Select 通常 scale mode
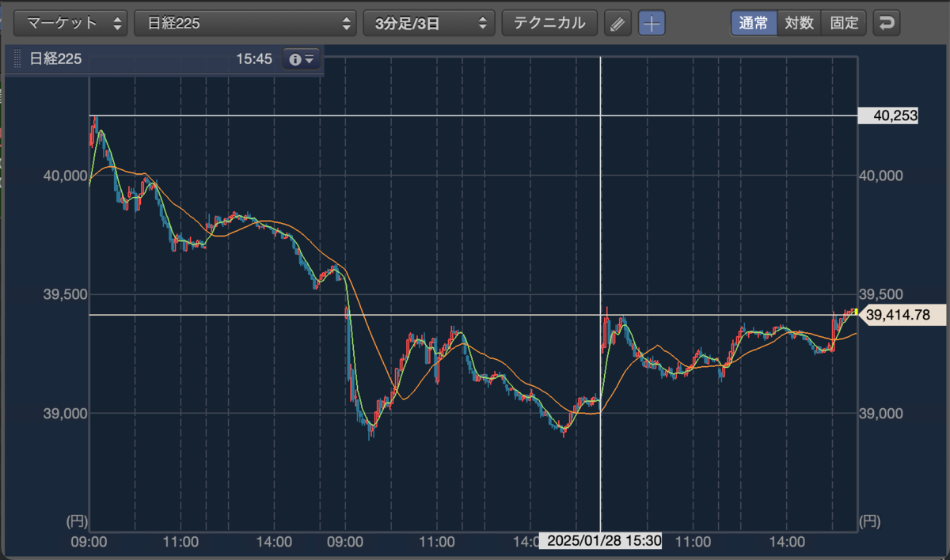 pyautogui.click(x=754, y=23)
